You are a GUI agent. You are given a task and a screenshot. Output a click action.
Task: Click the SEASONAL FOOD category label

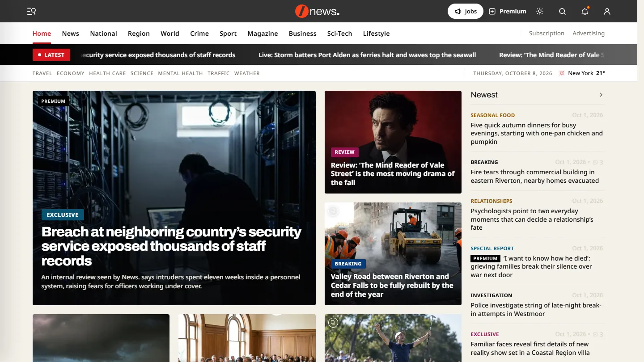pyautogui.click(x=492, y=115)
